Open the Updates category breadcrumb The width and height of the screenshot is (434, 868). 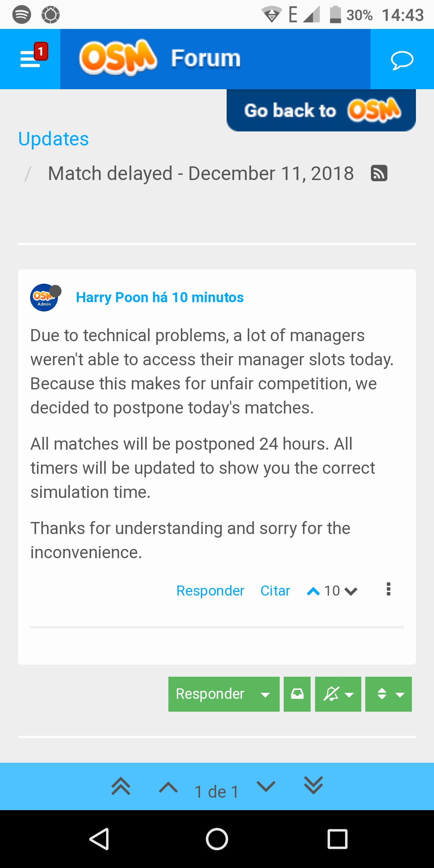pos(53,139)
